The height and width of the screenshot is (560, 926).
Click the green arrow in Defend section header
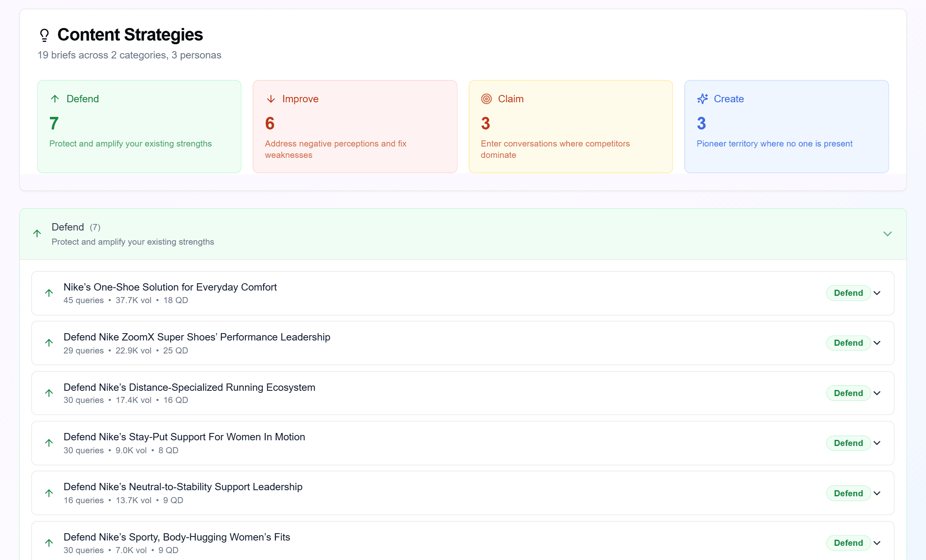(x=37, y=234)
